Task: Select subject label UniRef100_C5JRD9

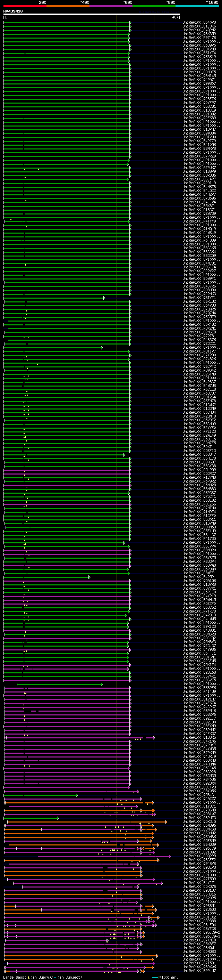Action: (x=199, y=470)
